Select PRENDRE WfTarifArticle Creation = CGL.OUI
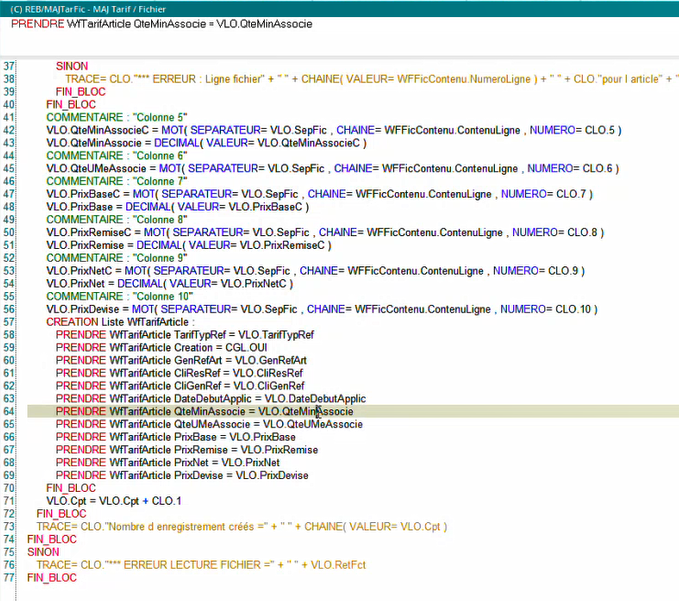This screenshot has width=679, height=601. tap(162, 348)
